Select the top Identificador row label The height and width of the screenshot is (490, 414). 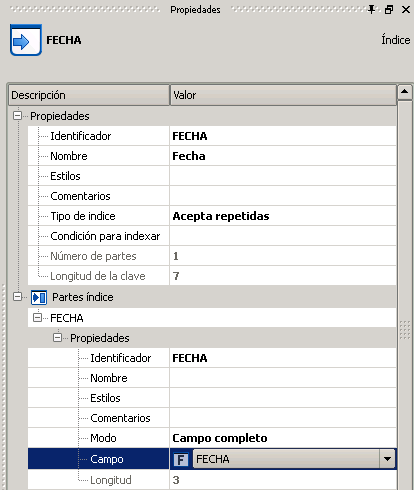pyautogui.click(x=81, y=136)
